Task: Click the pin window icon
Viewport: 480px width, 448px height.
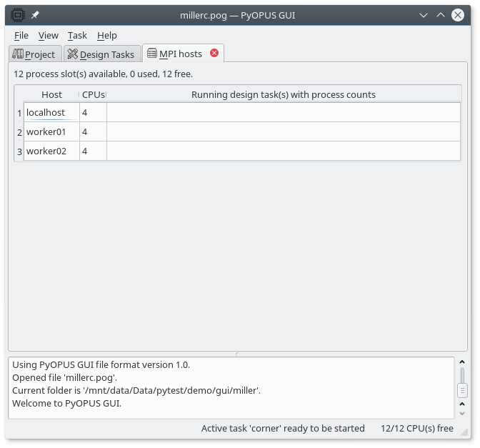Action: coord(35,14)
